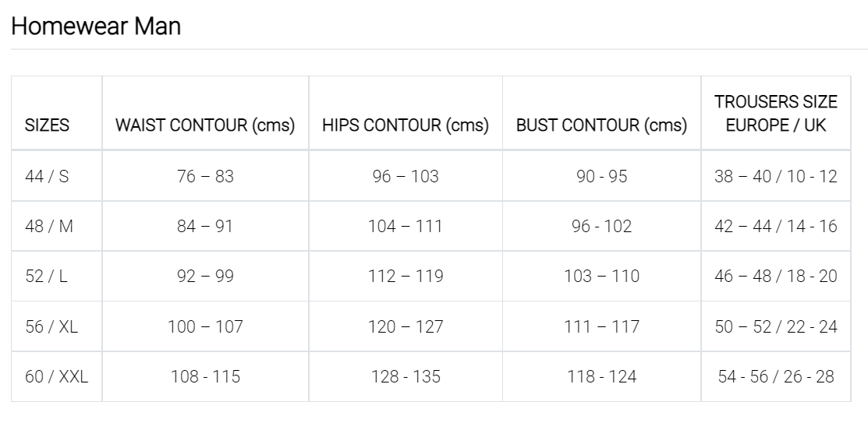Image resolution: width=868 pixels, height=430 pixels.
Task: Click the 100 – 107 waist value
Action: (205, 326)
